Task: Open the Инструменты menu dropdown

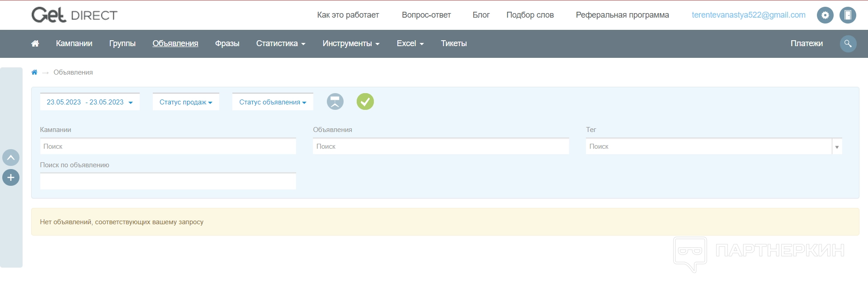Action: (x=351, y=43)
